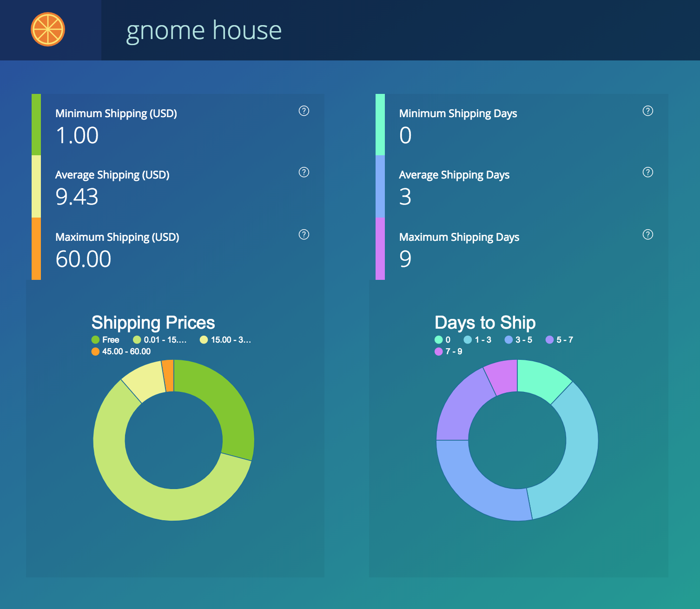Viewport: 700px width, 609px height.
Task: Toggle the 0 days legend entry
Action: [x=442, y=340]
